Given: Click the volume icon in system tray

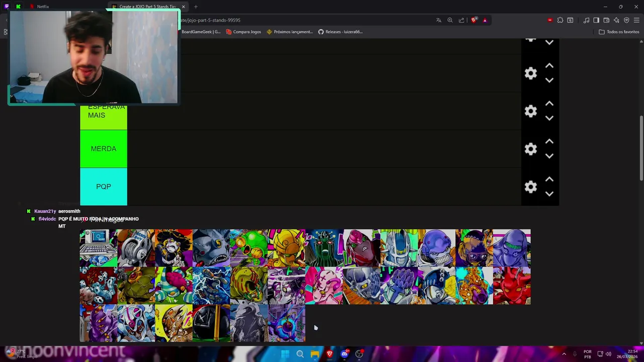Looking at the screenshot, I should (608, 354).
